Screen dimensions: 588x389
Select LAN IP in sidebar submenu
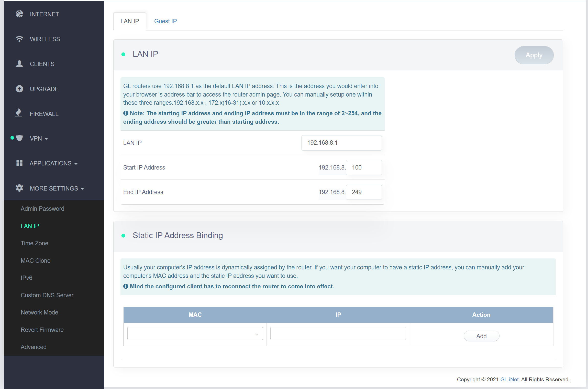pos(30,226)
